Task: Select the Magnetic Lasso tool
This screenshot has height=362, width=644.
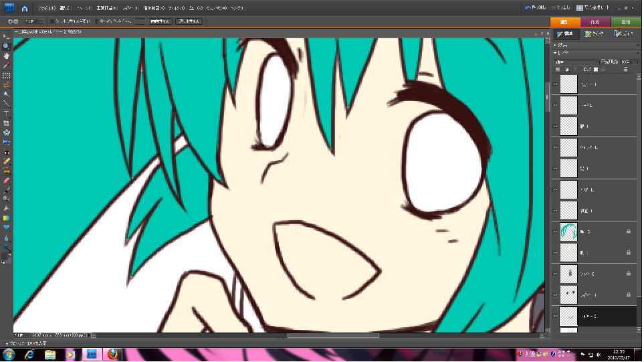Action: click(x=6, y=85)
